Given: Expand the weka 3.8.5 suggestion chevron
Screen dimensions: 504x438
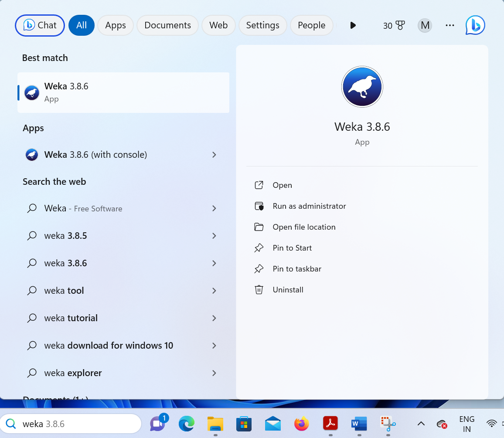Looking at the screenshot, I should (x=215, y=236).
